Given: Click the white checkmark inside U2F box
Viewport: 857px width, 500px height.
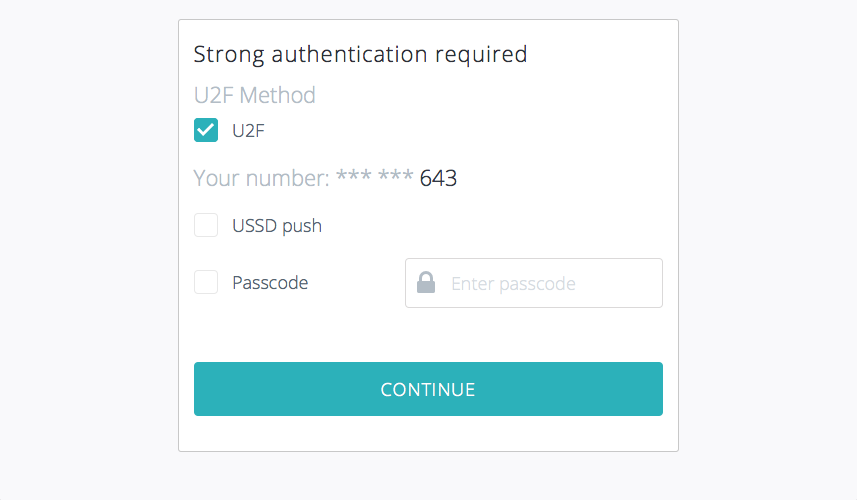Looking at the screenshot, I should [x=206, y=130].
